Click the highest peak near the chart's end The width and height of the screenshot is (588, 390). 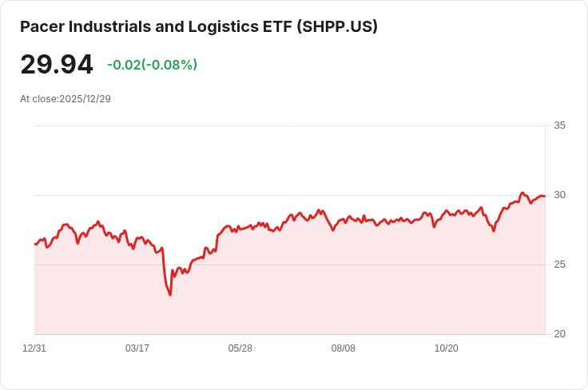[x=522, y=193]
